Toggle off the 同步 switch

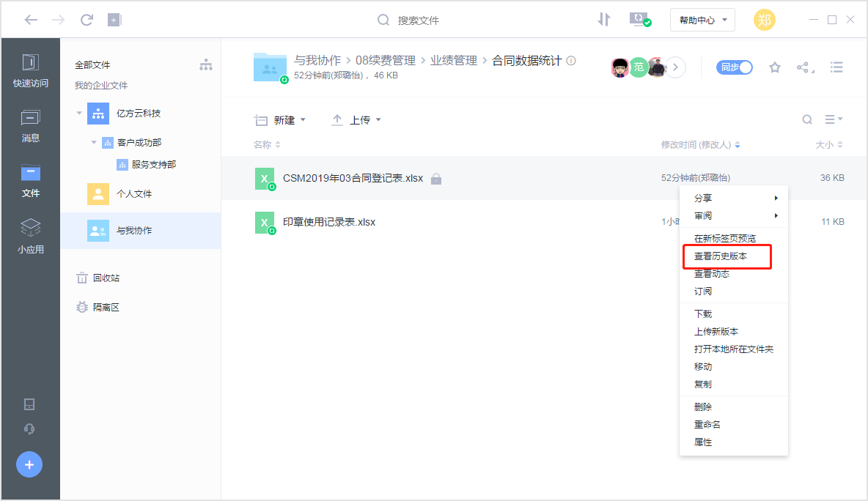click(734, 67)
